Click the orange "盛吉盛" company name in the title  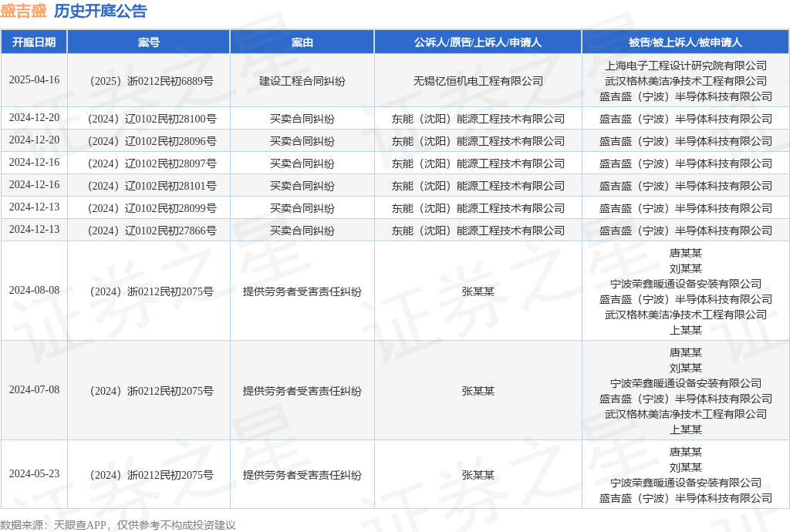(24, 11)
